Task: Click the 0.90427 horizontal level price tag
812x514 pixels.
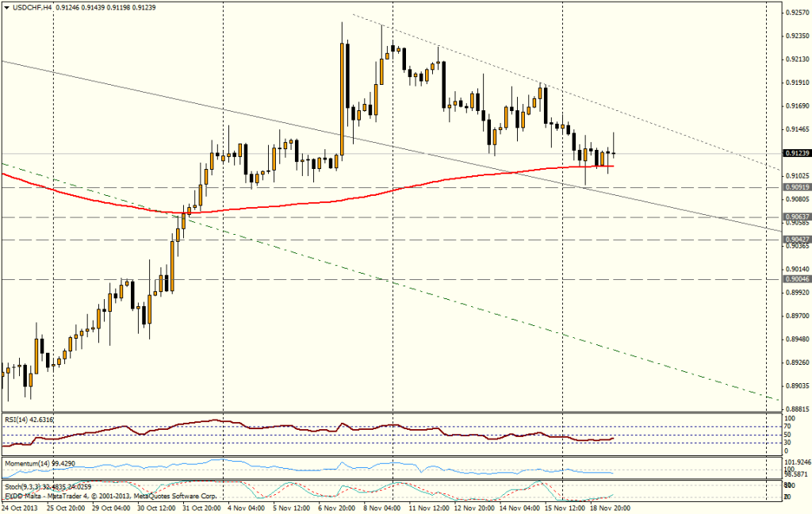Action: coord(795,239)
